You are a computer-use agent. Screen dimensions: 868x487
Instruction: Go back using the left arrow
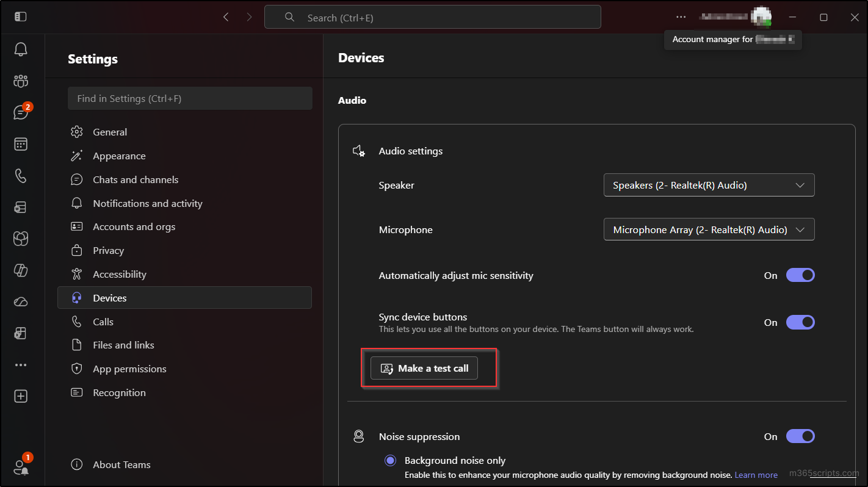click(226, 17)
